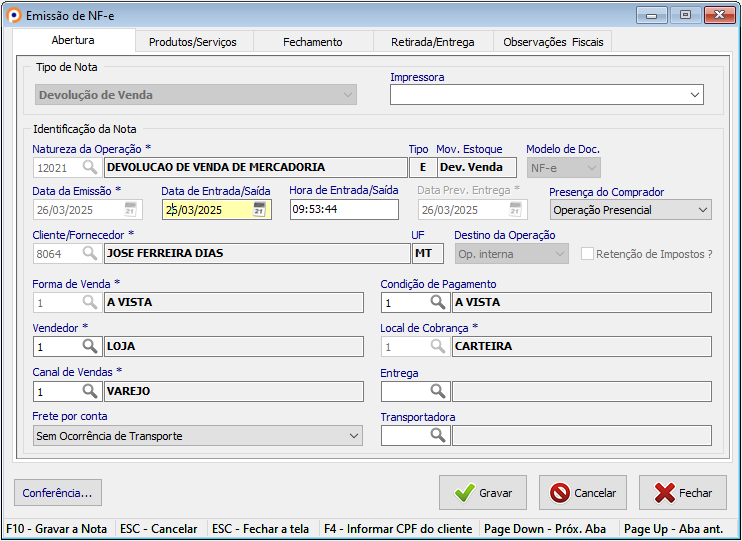Click the Vendedor magnifier lookup icon
This screenshot has width=742, height=541.
[89, 346]
